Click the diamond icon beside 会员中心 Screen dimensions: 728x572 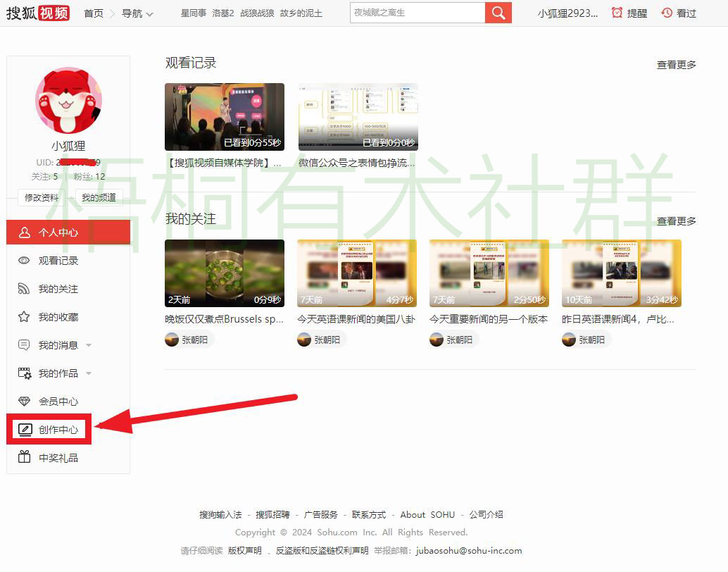[24, 402]
